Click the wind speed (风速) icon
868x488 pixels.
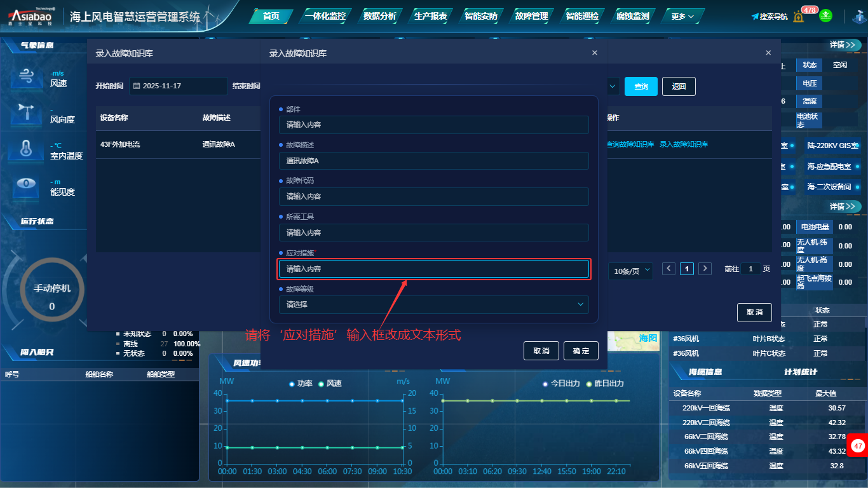click(26, 78)
